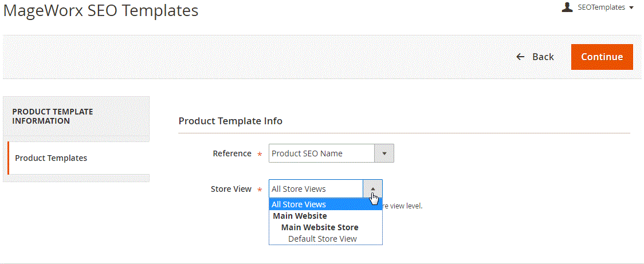The width and height of the screenshot is (644, 264).
Task: Go back using the Back button
Action: pyautogui.click(x=535, y=57)
